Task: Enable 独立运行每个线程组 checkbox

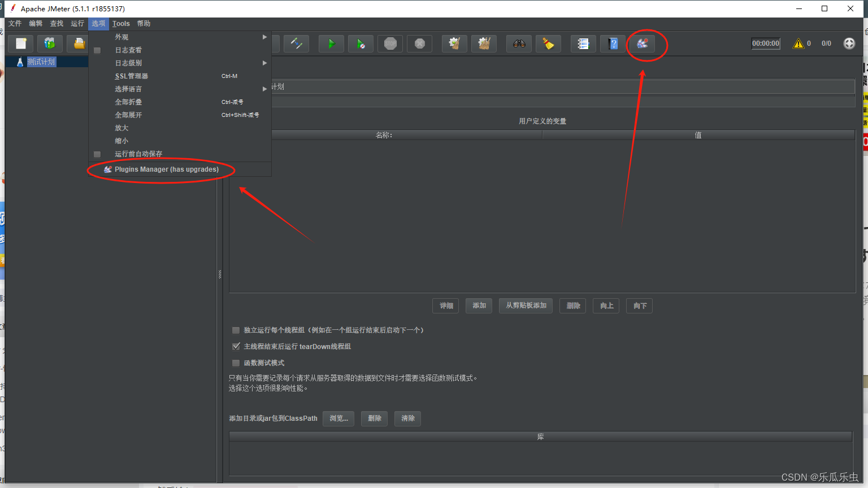Action: pyautogui.click(x=236, y=330)
